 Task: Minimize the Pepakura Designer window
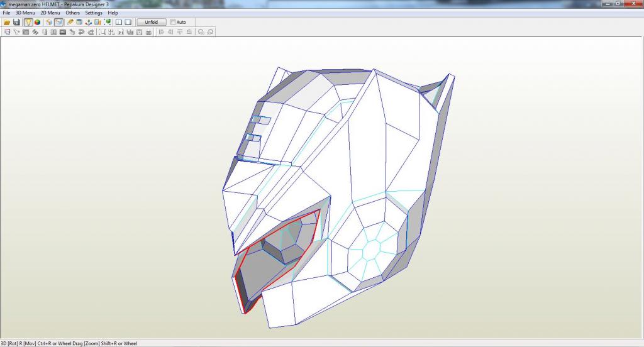[x=608, y=3]
